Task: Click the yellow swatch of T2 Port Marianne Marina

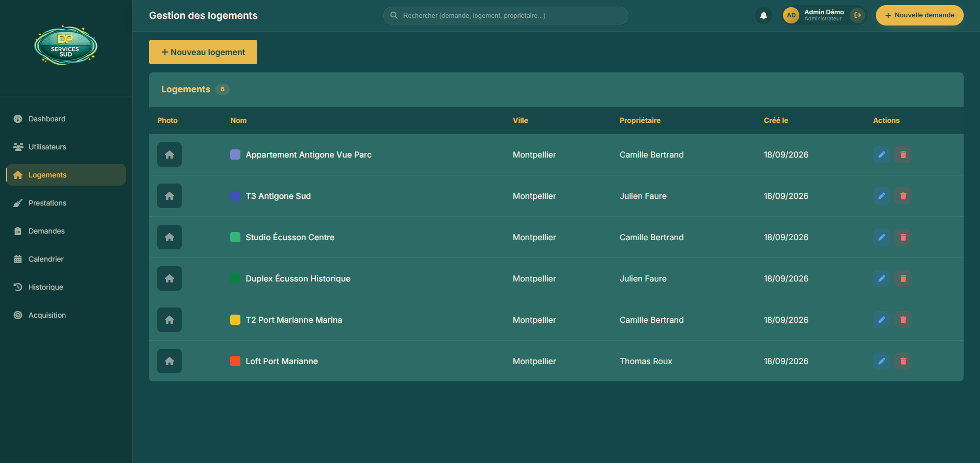Action: pos(235,320)
